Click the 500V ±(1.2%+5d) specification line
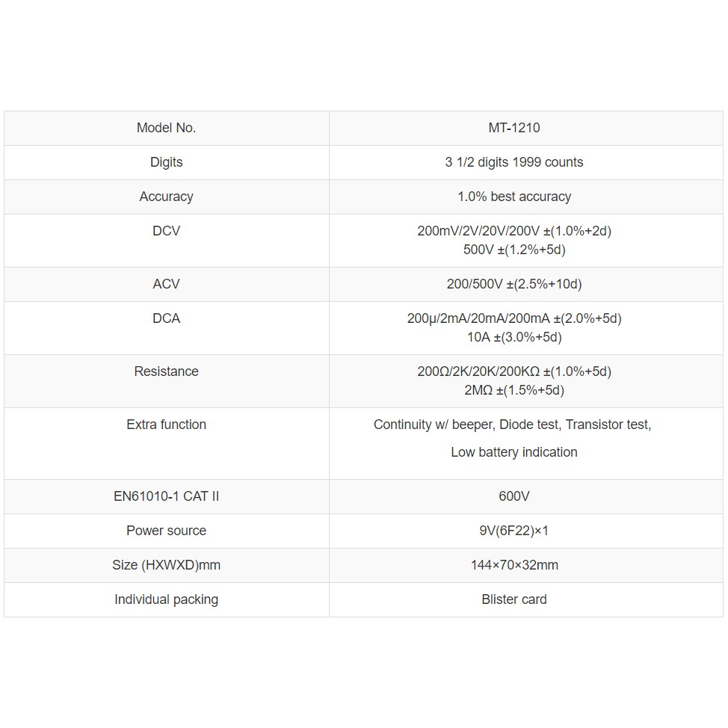The width and height of the screenshot is (728, 728). (514, 250)
